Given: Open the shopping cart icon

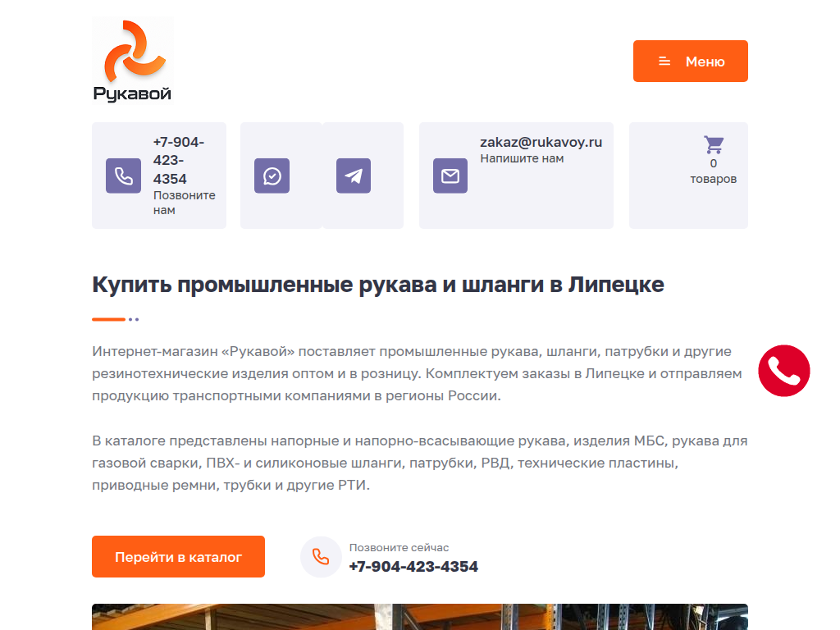Looking at the screenshot, I should click(x=714, y=144).
